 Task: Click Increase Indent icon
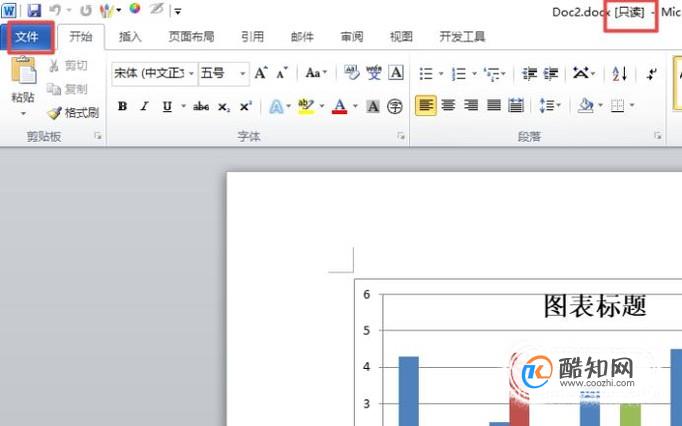pos(551,74)
